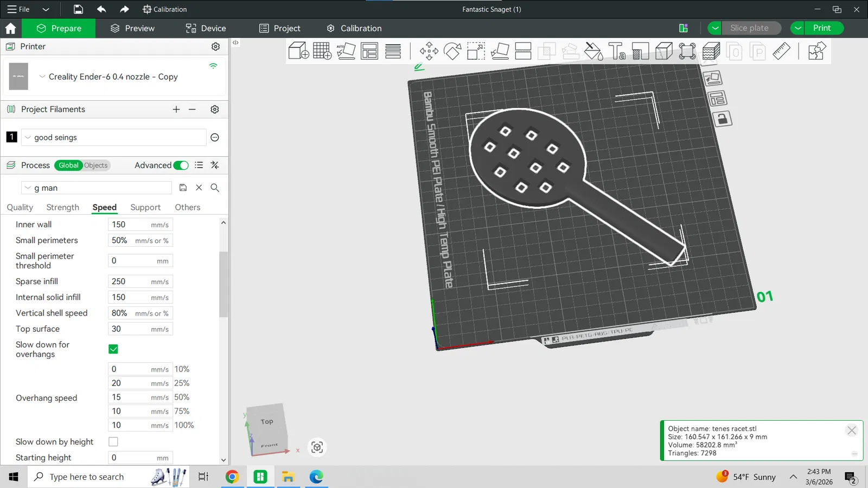The width and height of the screenshot is (868, 488).
Task: Open the printer preset dropdown
Action: pos(42,77)
